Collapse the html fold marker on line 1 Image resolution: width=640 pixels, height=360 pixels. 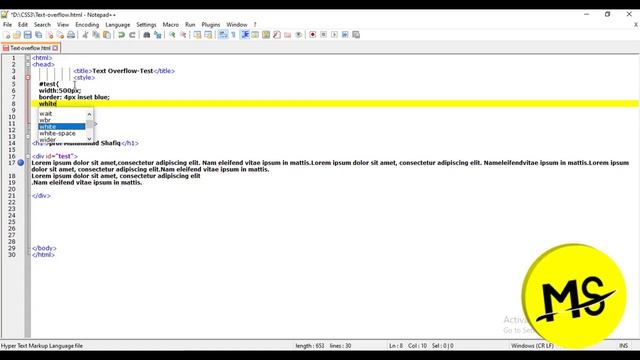pyautogui.click(x=28, y=58)
